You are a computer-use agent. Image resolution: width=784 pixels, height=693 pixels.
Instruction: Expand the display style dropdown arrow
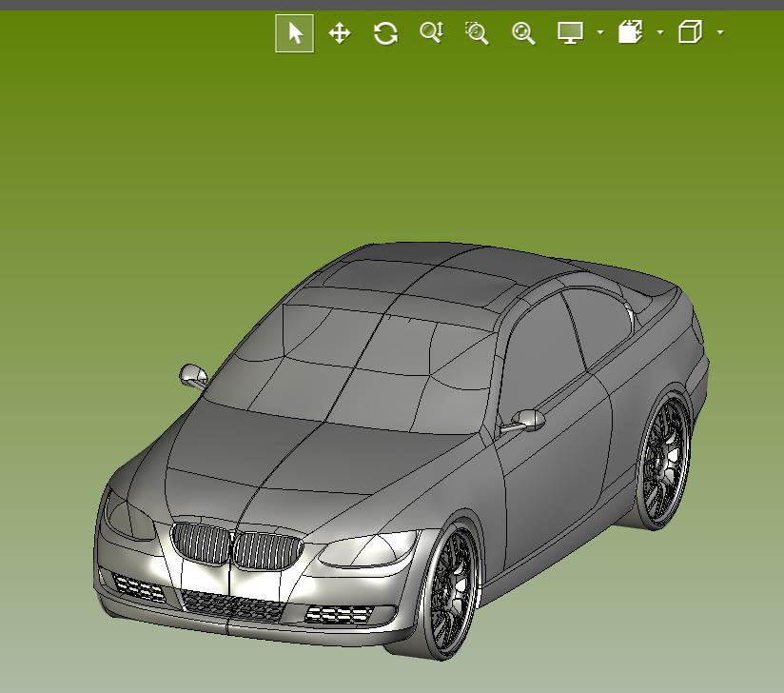point(600,32)
